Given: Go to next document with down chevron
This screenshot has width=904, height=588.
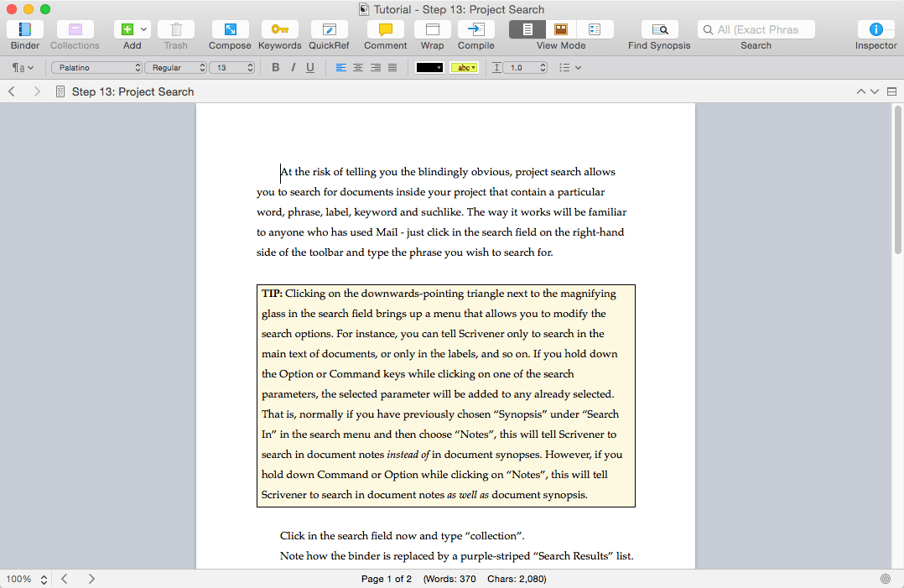Looking at the screenshot, I should point(875,91).
